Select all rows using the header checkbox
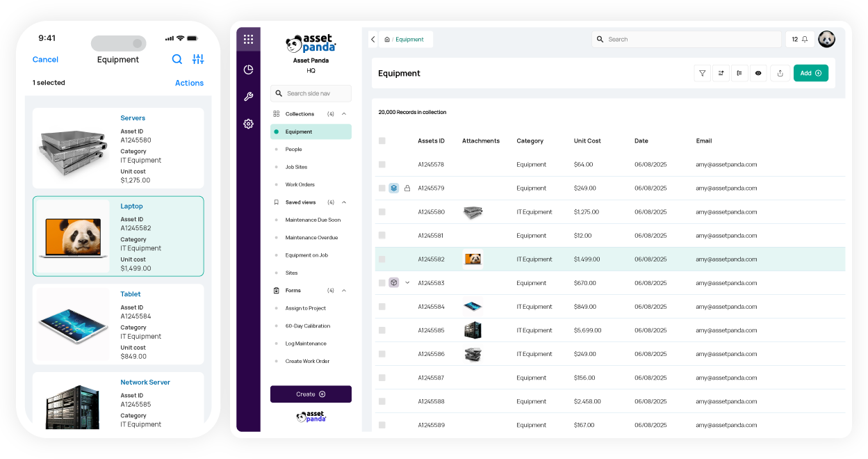The width and height of the screenshot is (868, 459). point(382,140)
